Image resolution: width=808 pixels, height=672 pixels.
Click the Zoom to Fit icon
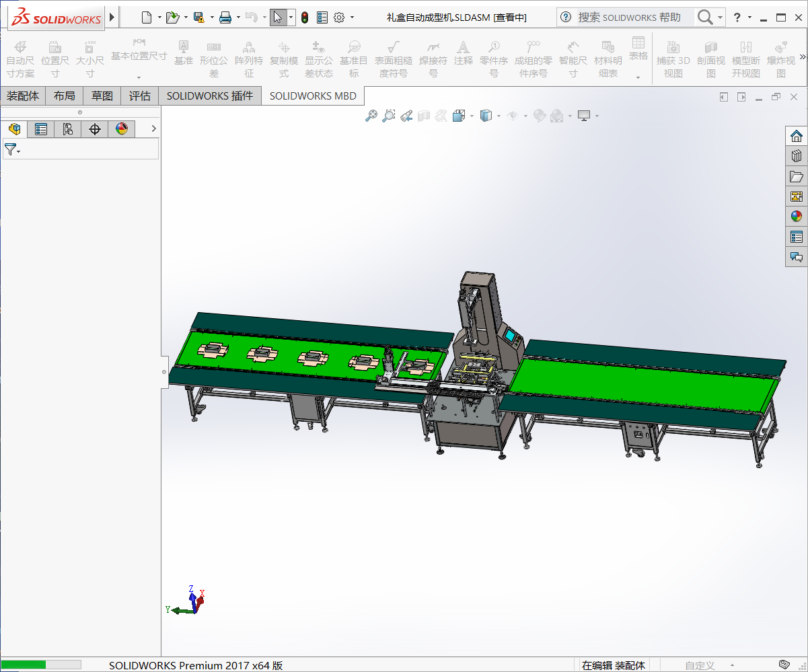pyautogui.click(x=371, y=116)
